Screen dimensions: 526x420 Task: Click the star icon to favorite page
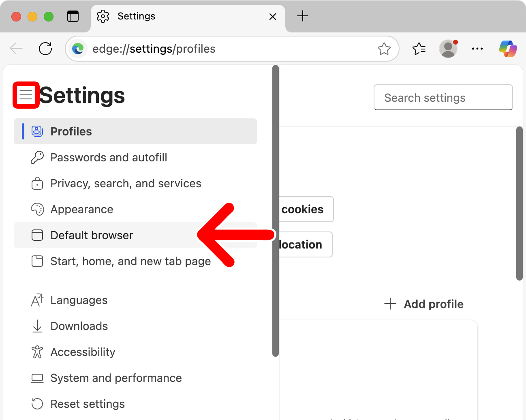click(x=384, y=49)
